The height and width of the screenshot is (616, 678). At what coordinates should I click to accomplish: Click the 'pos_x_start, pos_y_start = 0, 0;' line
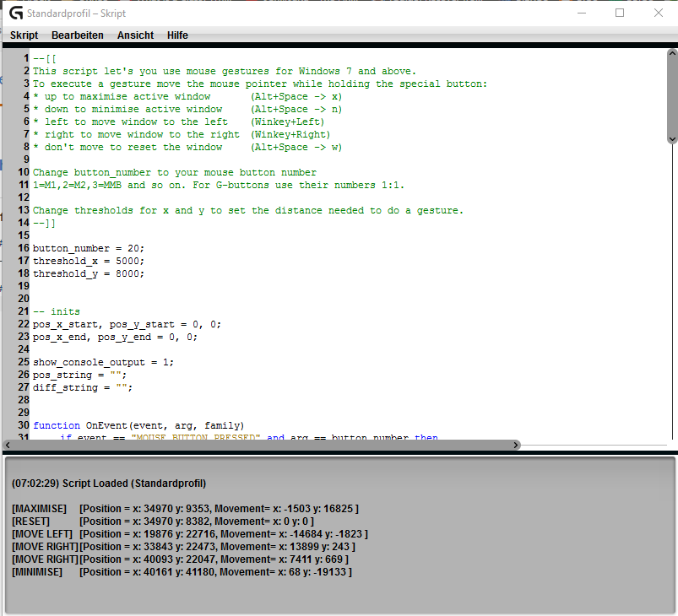click(x=127, y=324)
